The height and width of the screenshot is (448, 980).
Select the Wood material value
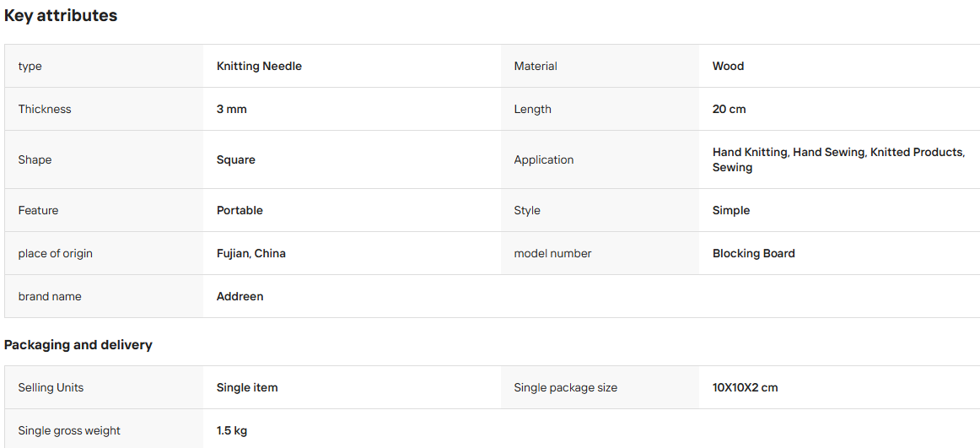(728, 66)
